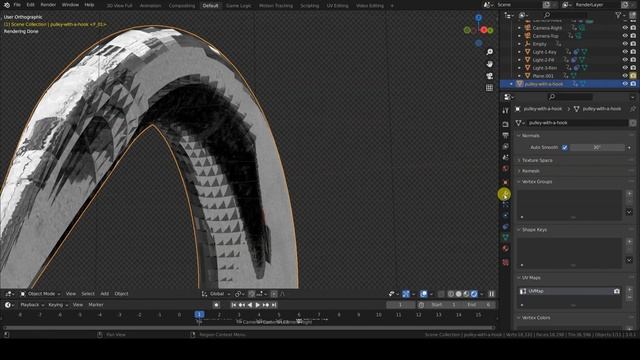Screen dimensions: 640x360
Task: Click the red X axis on navigation gizmo
Action: click(484, 30)
